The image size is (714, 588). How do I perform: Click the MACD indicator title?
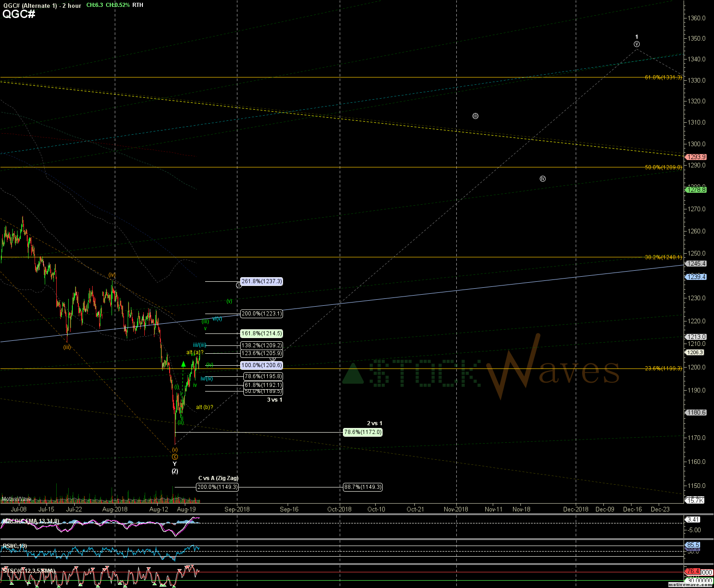30,521
